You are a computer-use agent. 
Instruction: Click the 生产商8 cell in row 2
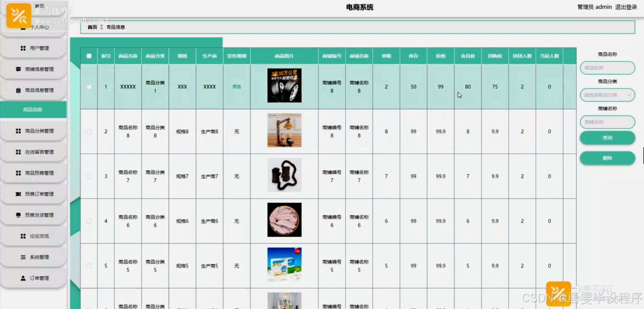point(209,131)
